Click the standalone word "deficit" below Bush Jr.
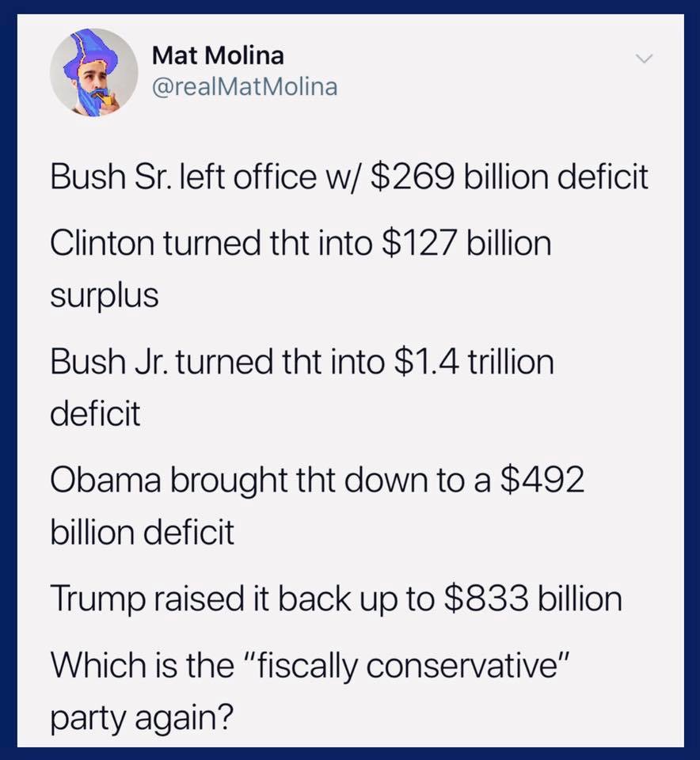Image resolution: width=700 pixels, height=760 pixels. tap(96, 412)
